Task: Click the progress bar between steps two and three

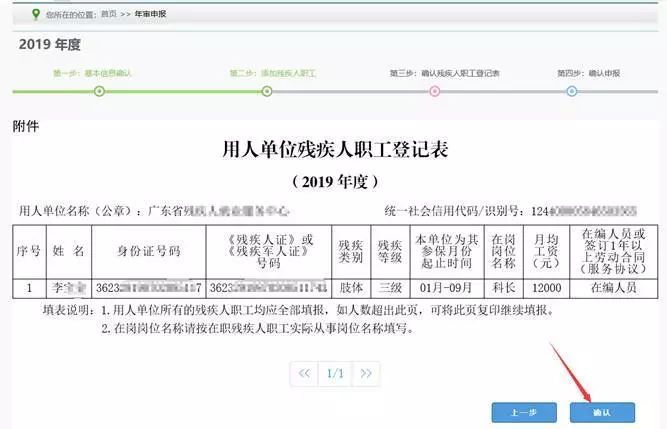Action: click(350, 91)
